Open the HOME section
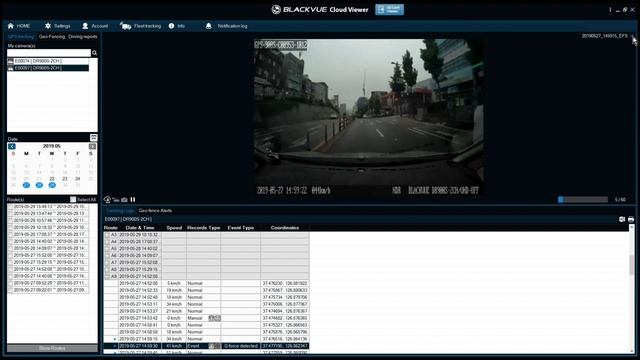 (x=19, y=26)
